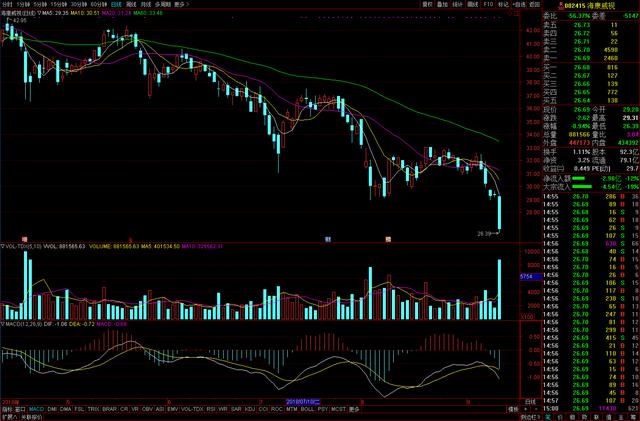The image size is (640, 421).
Task: Expand the 扩展 panel at bottom left
Action: [x=8, y=417]
